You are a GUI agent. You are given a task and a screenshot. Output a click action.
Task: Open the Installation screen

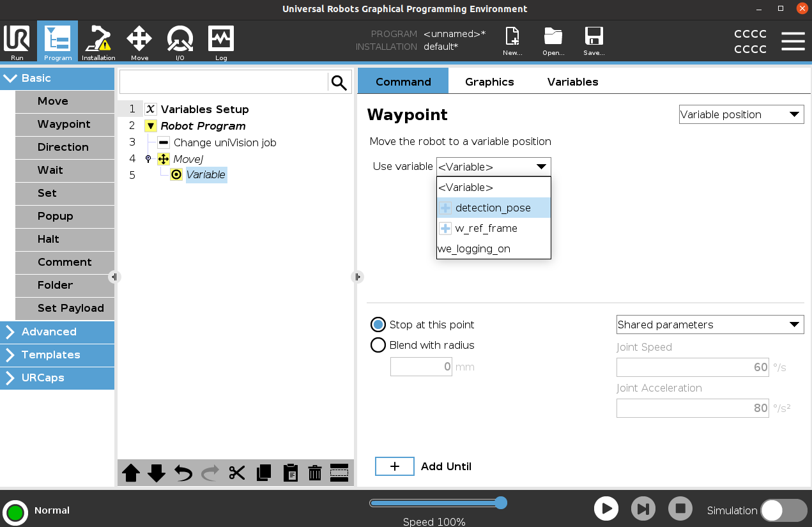98,43
